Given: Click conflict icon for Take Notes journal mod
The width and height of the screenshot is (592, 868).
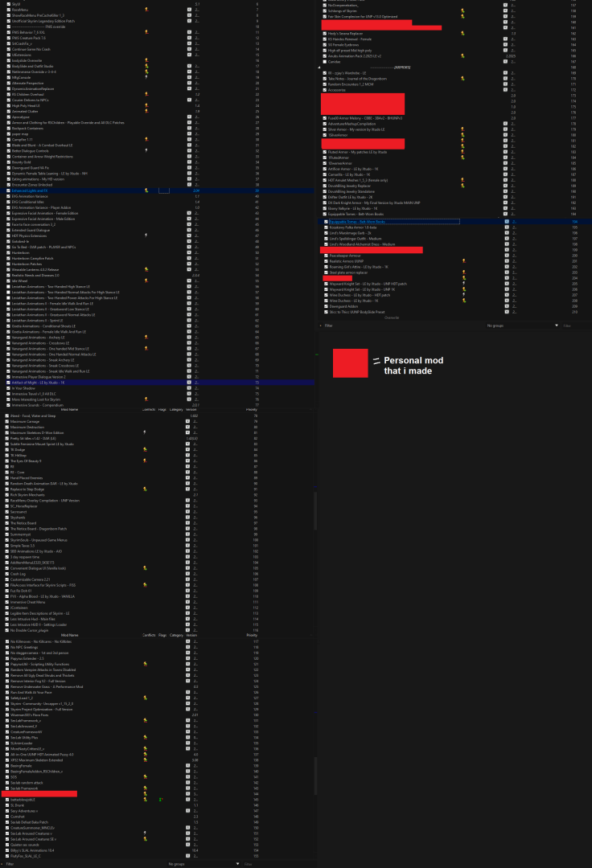Looking at the screenshot, I should point(462,79).
